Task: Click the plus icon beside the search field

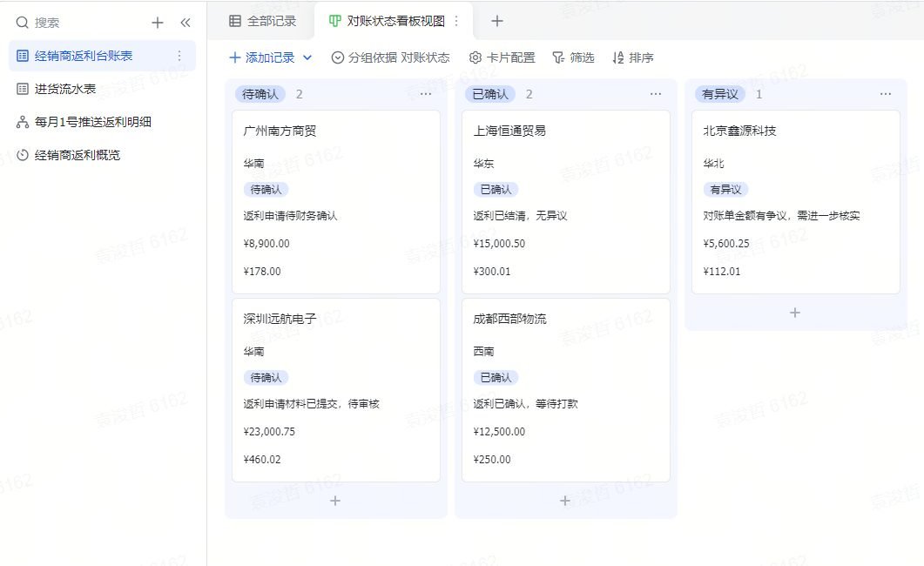Action: (x=158, y=23)
